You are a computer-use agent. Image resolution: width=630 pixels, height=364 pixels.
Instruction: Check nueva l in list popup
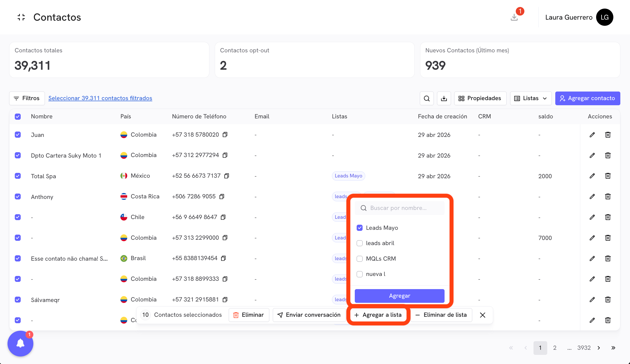tap(360, 274)
